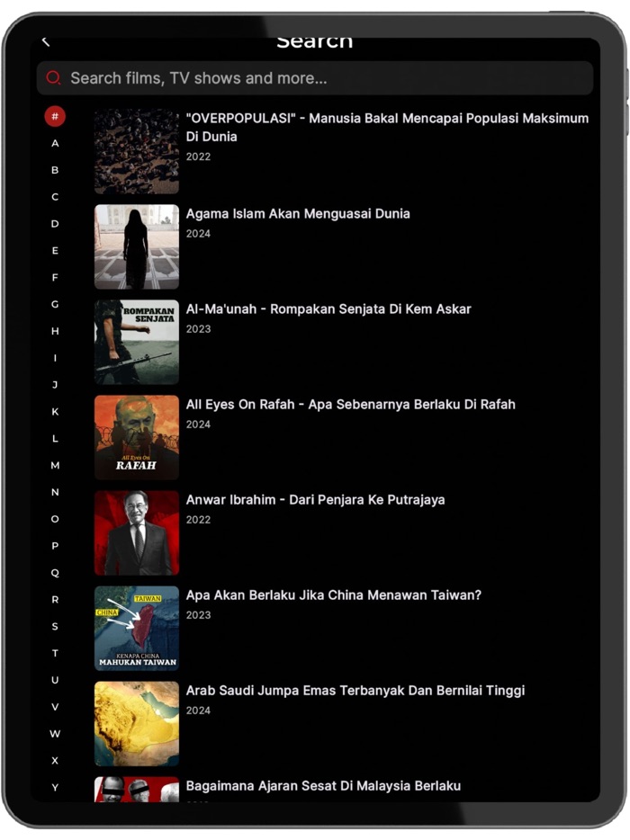Image resolution: width=630 pixels, height=840 pixels.
Task: Jump to letter B in index
Action: pyautogui.click(x=55, y=170)
